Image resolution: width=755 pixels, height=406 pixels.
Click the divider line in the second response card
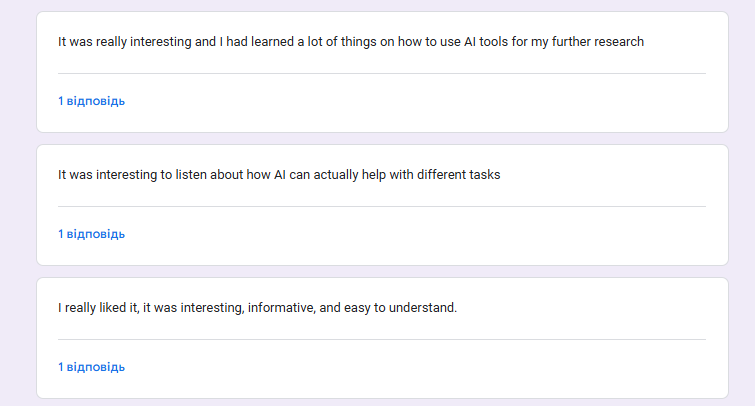coord(381,207)
